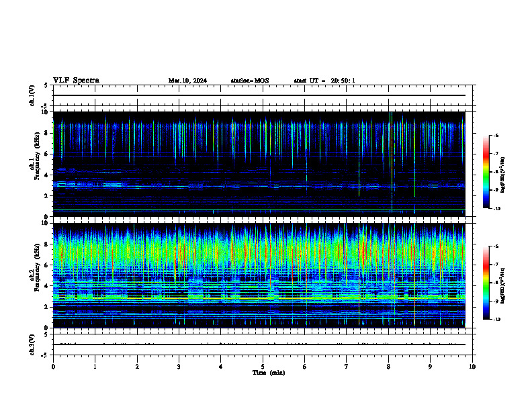Viewport: 532px width, 411px height.
Task: Click the "5" voltage tick of the ch.1(V) panel
Action: point(46,86)
